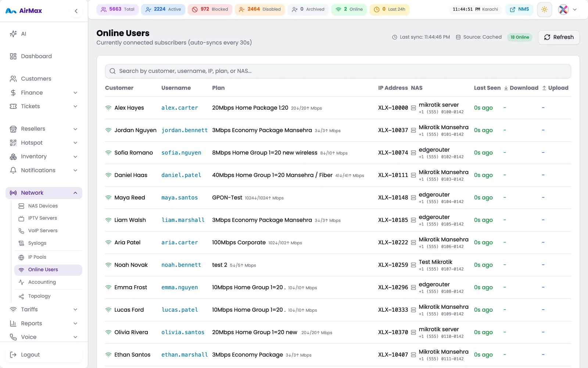The height and width of the screenshot is (368, 588).
Task: Click NAS name Test Mikrotik
Action: pos(435,262)
